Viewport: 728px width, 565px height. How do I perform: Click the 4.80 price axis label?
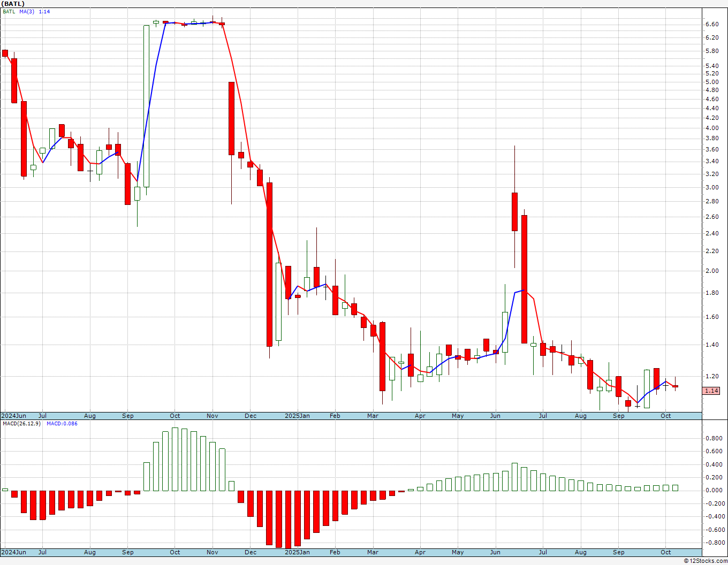[x=712, y=90]
